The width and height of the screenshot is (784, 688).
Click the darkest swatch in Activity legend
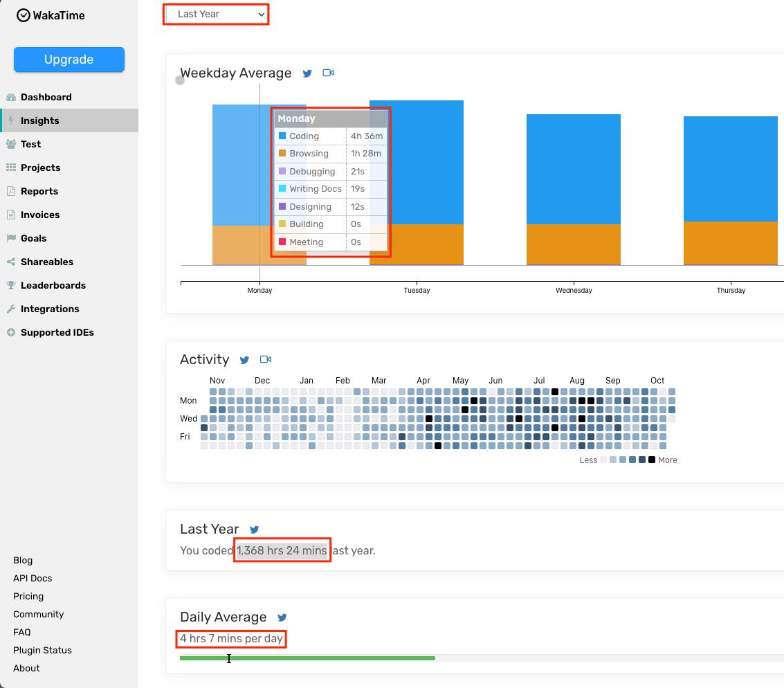point(652,460)
